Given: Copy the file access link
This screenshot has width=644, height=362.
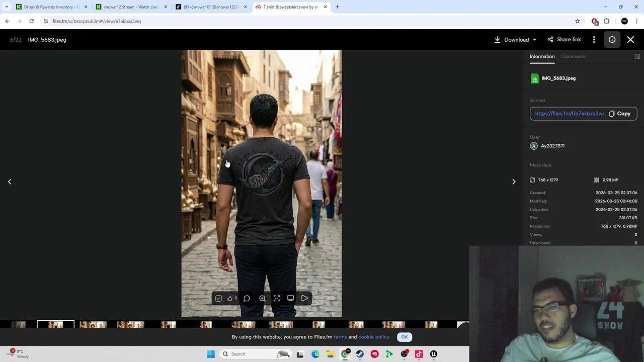Looking at the screenshot, I should 620,114.
